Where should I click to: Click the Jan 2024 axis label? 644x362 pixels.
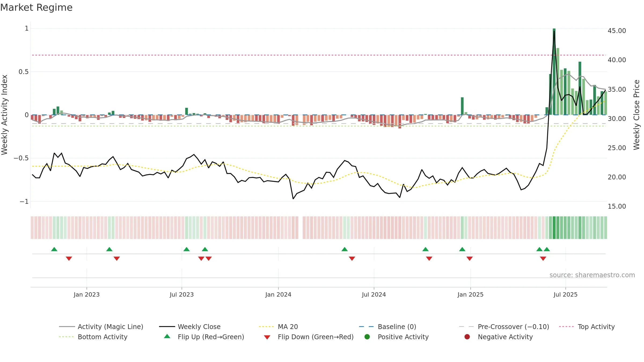coord(278,294)
